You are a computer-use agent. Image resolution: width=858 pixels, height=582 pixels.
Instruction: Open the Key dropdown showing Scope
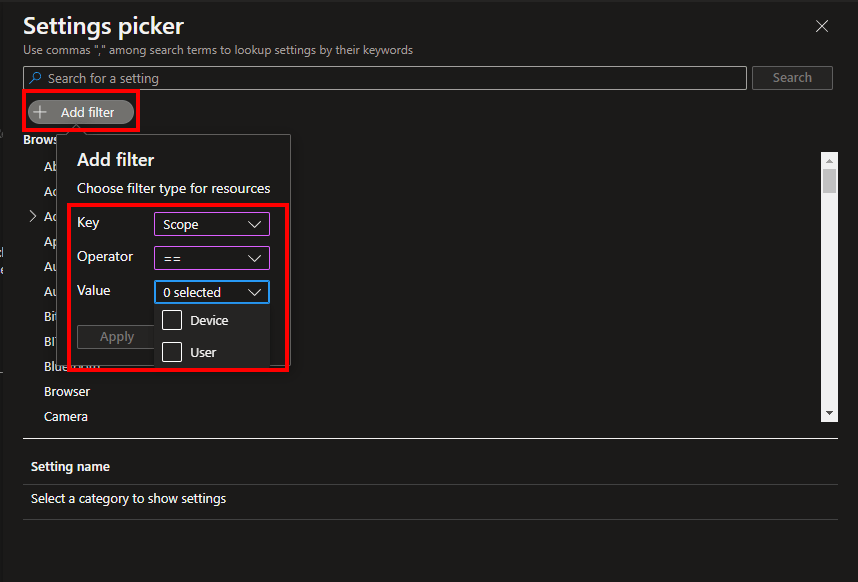[x=211, y=224]
